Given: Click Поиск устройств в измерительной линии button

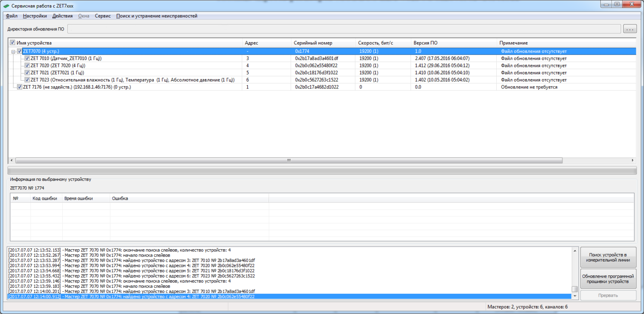Looking at the screenshot, I should pyautogui.click(x=608, y=257).
